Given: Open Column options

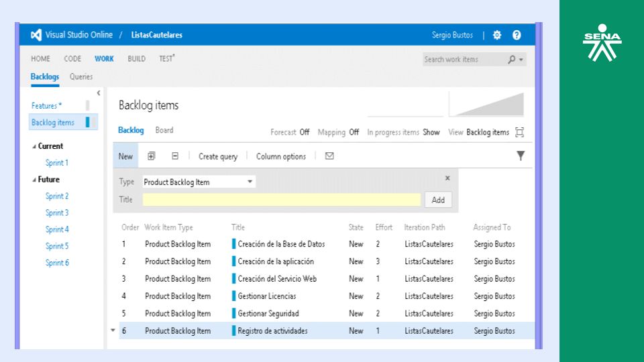Looking at the screenshot, I should point(281,156).
